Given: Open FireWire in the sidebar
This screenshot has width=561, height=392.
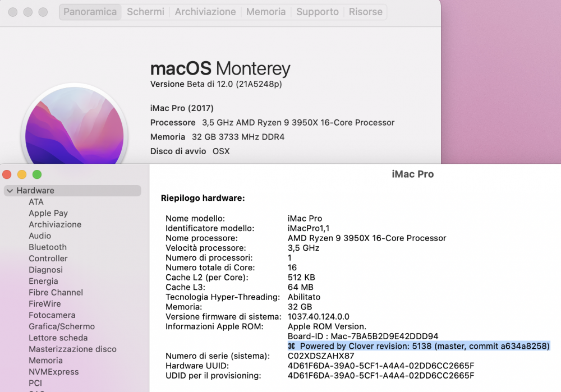Looking at the screenshot, I should coord(45,304).
